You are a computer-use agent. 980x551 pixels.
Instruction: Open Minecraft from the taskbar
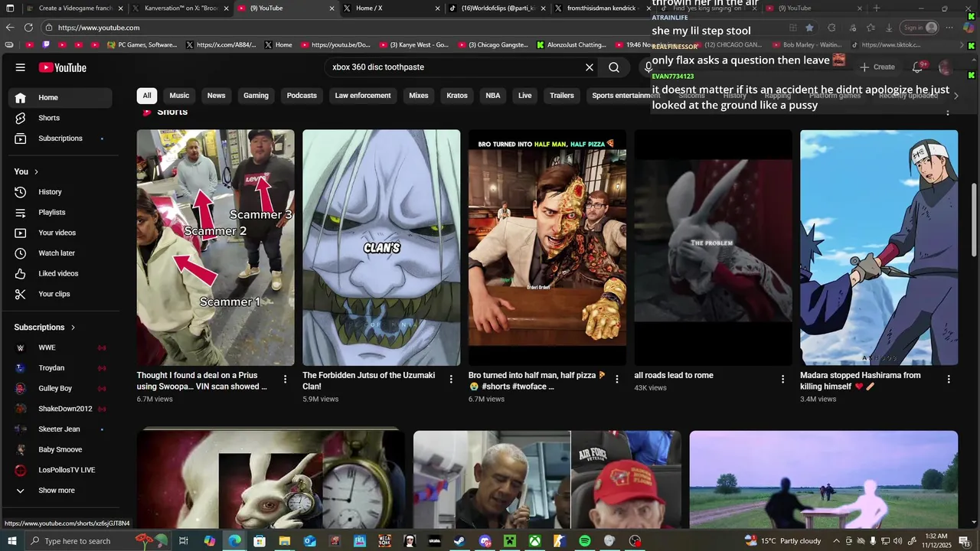tap(510, 541)
